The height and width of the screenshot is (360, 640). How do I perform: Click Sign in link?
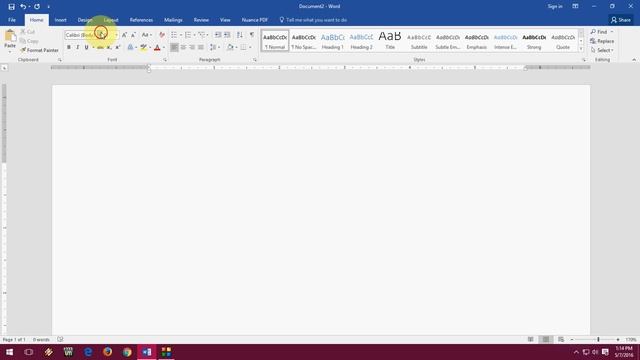(555, 7)
